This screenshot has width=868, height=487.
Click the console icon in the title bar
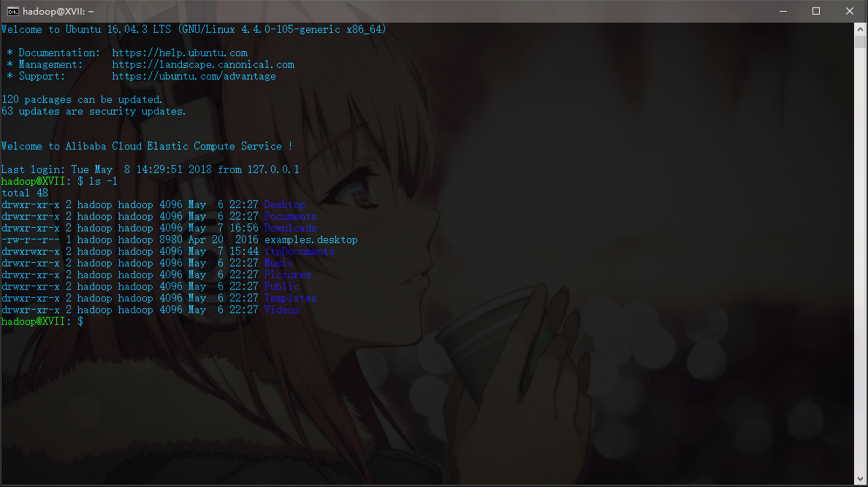pos(12,11)
